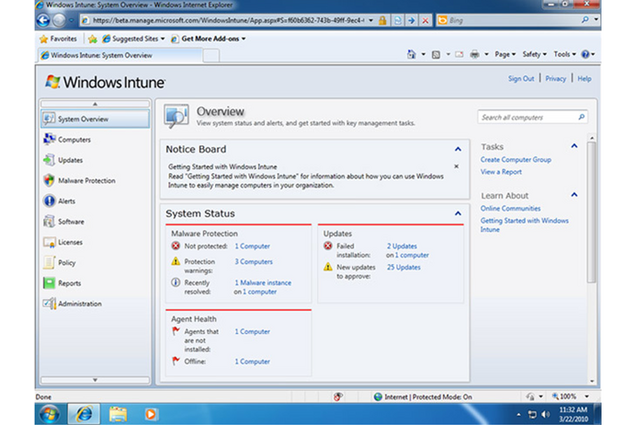The image size is (640, 426).
Task: Click the taskbar clock showing 11:32 AM
Action: coord(573,410)
